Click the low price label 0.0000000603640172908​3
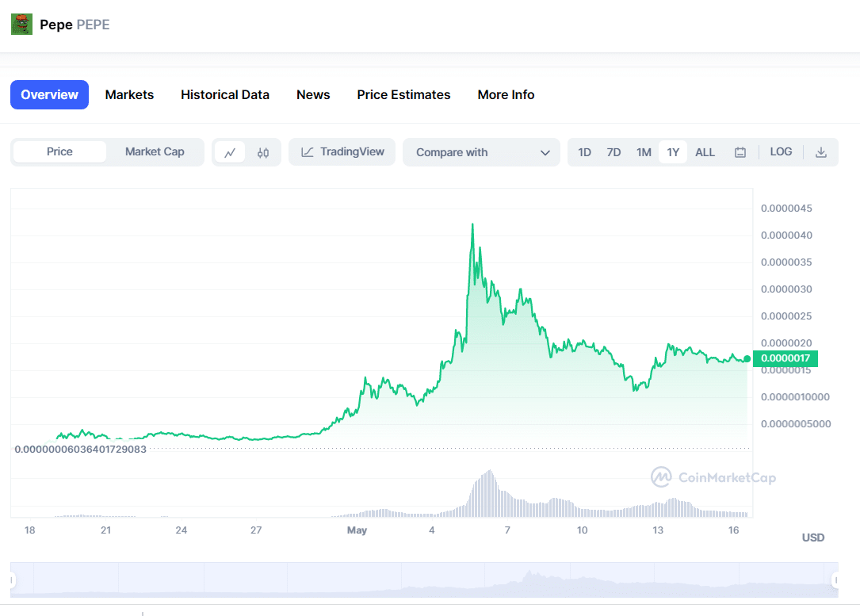 point(81,450)
